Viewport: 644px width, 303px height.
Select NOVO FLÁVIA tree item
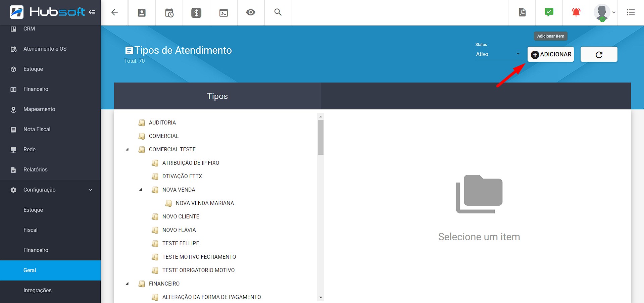pyautogui.click(x=179, y=230)
